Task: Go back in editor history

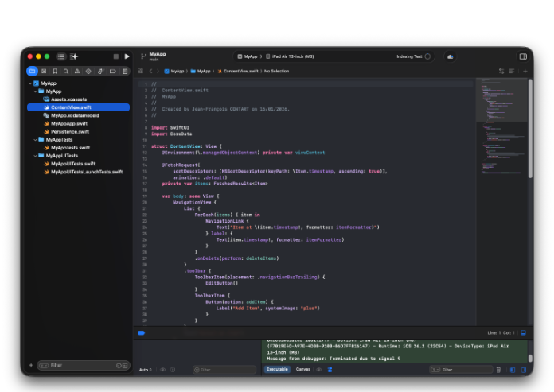Action: point(151,71)
